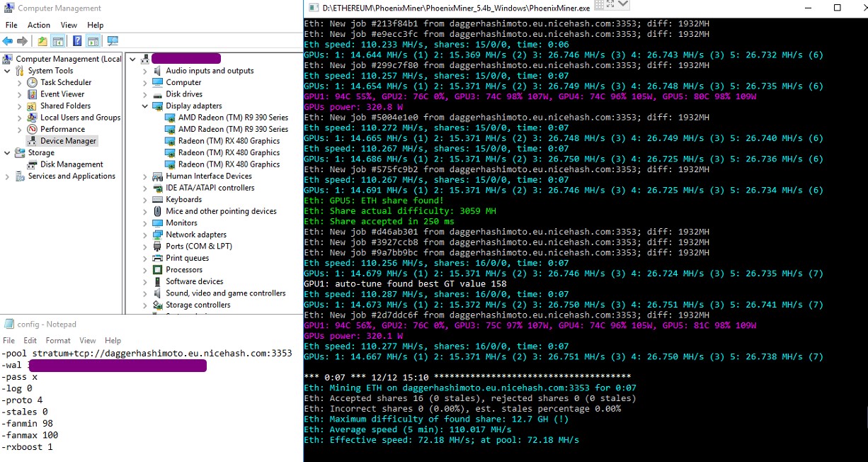This screenshot has width=868, height=462.
Task: Collapse the Storage tree node
Action: tap(7, 152)
